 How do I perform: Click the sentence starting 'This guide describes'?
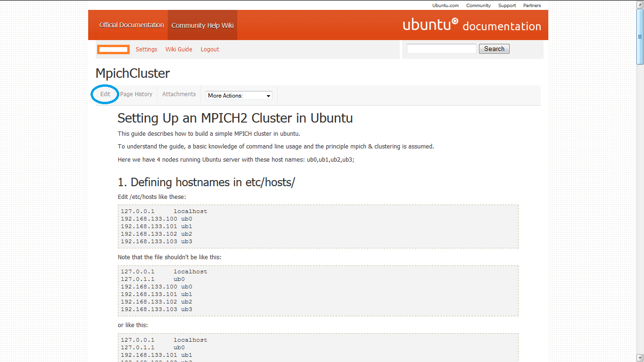[209, 133]
